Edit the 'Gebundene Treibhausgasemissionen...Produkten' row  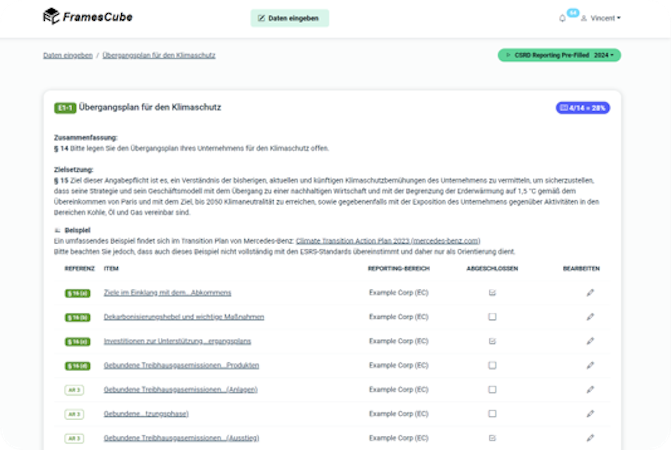tap(590, 364)
